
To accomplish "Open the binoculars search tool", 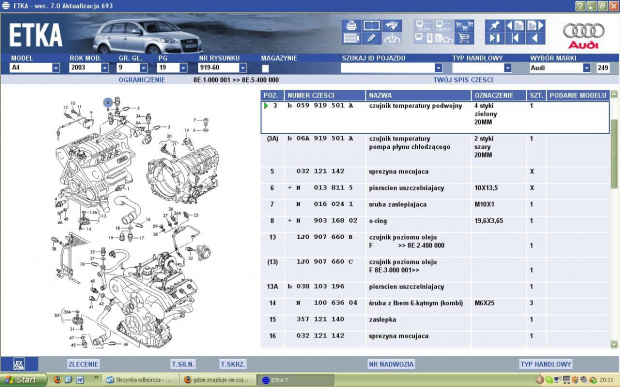I will (392, 26).
